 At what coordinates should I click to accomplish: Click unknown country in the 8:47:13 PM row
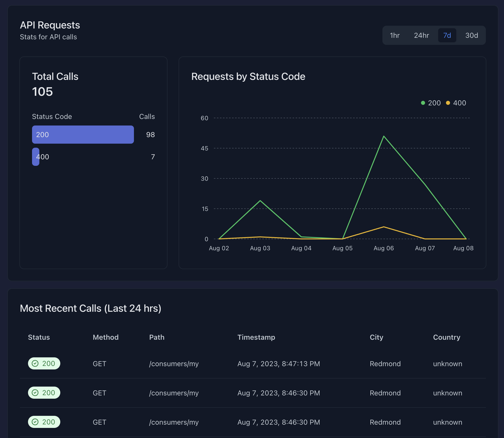point(448,364)
